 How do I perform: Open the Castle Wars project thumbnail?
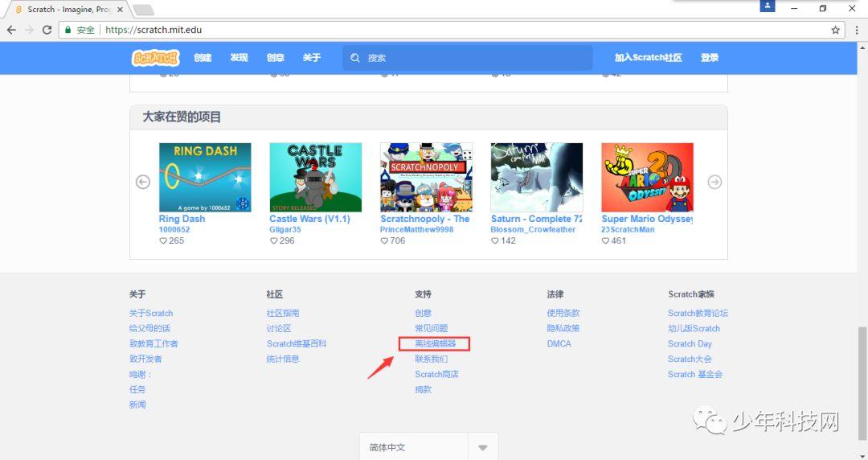(x=316, y=178)
